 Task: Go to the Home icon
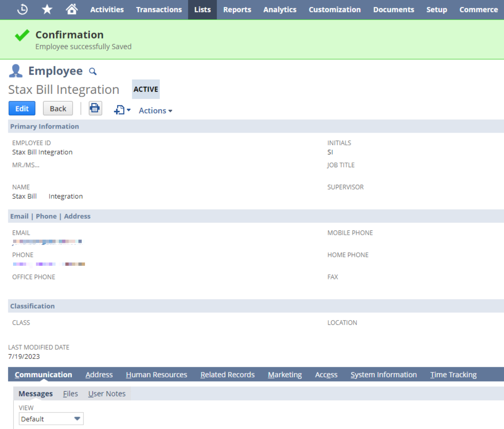pos(72,9)
